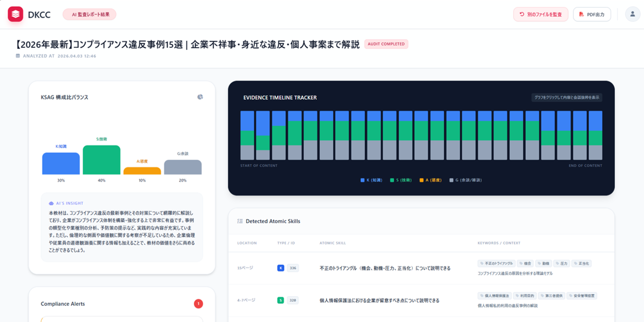This screenshot has width=644, height=322.
Task: Click the blue K:知識 bar
Action: point(61,163)
